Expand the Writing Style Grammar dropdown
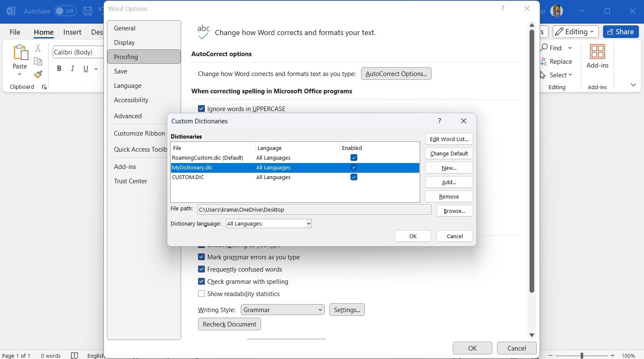The height and width of the screenshot is (359, 644). (x=282, y=310)
